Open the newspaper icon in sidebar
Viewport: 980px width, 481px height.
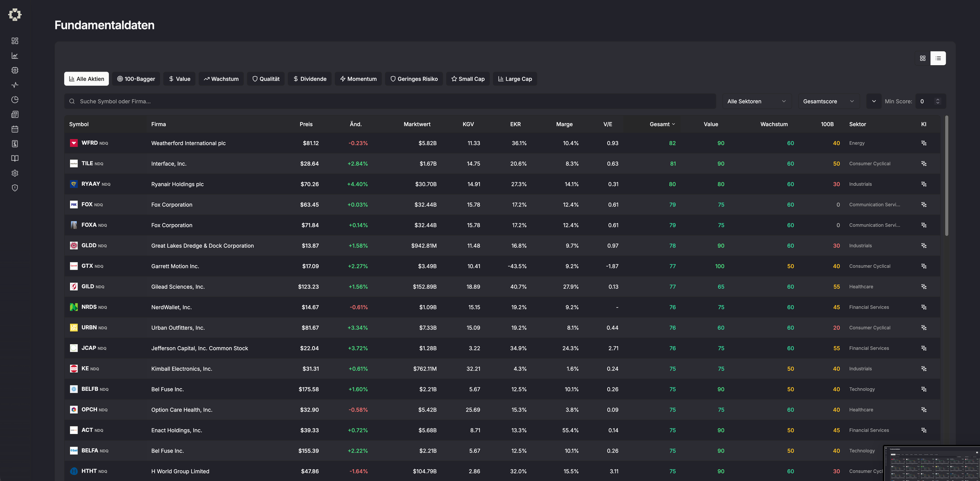click(15, 114)
